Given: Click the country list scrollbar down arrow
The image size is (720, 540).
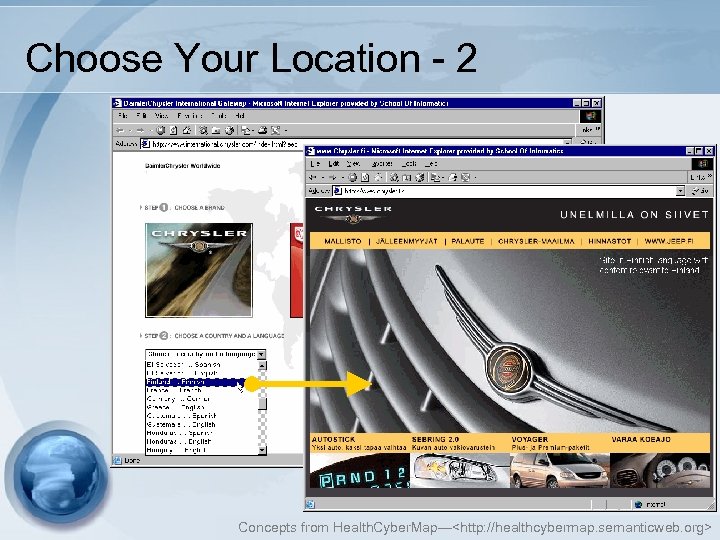Looking at the screenshot, I should [262, 450].
